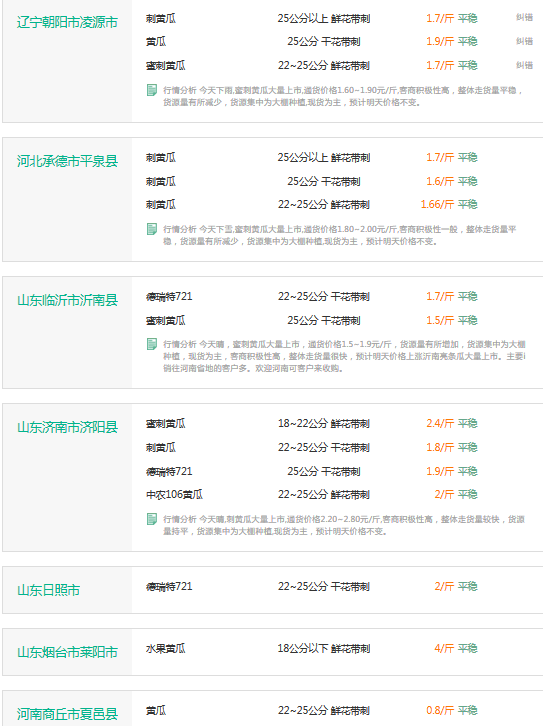
Task: Open the 河北承德市平泉县 location link
Action: (x=67, y=161)
